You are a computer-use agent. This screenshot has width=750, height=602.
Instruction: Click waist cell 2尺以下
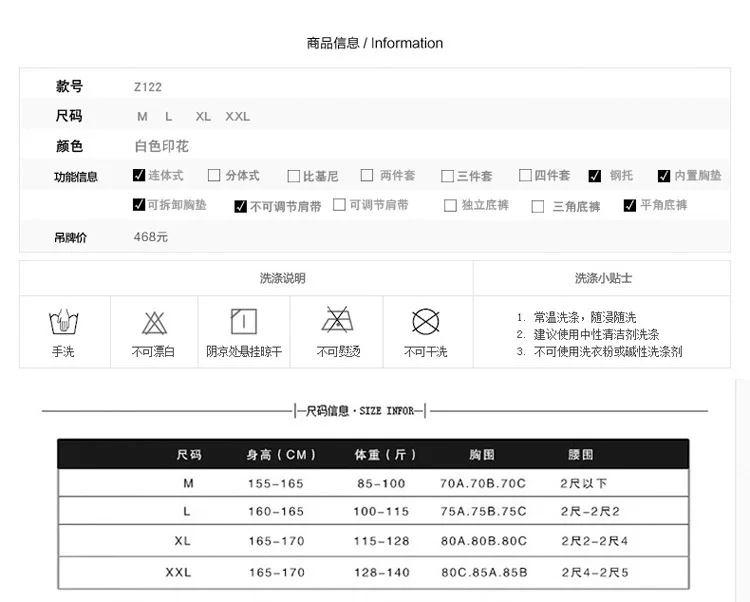[x=584, y=484]
